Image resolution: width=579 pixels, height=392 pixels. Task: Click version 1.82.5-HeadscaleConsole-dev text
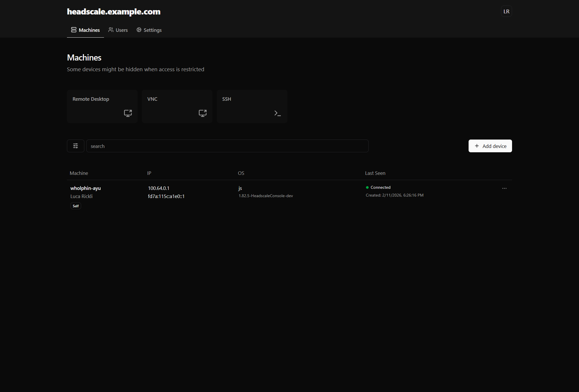[x=266, y=196]
